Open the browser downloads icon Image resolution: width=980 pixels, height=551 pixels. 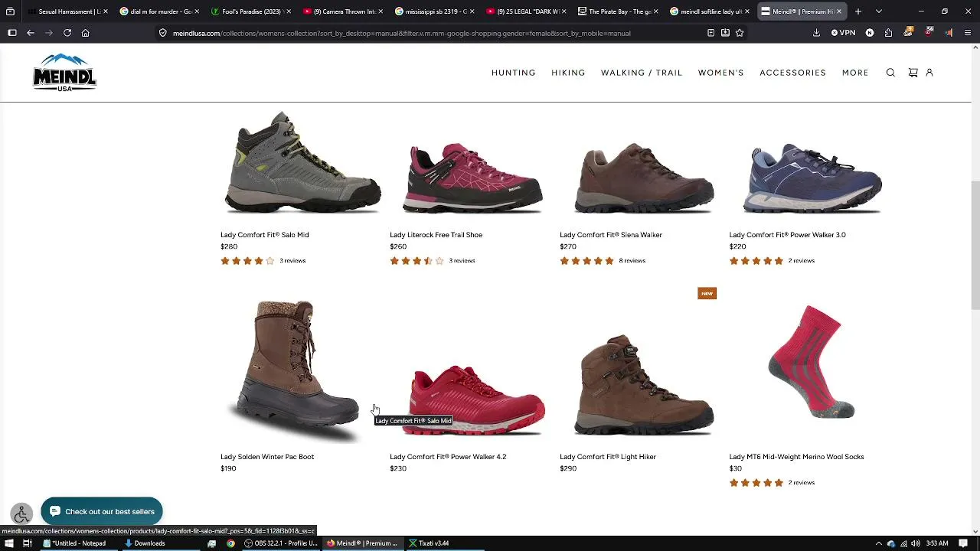pos(816,33)
